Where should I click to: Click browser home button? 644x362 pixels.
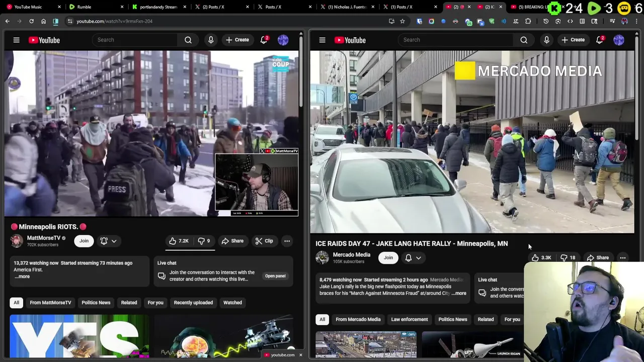[43, 21]
